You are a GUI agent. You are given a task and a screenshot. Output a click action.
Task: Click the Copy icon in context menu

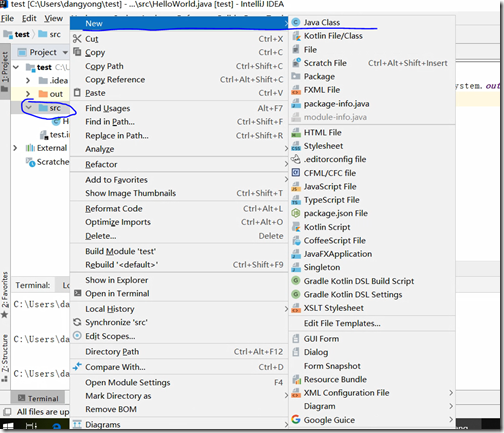[77, 52]
